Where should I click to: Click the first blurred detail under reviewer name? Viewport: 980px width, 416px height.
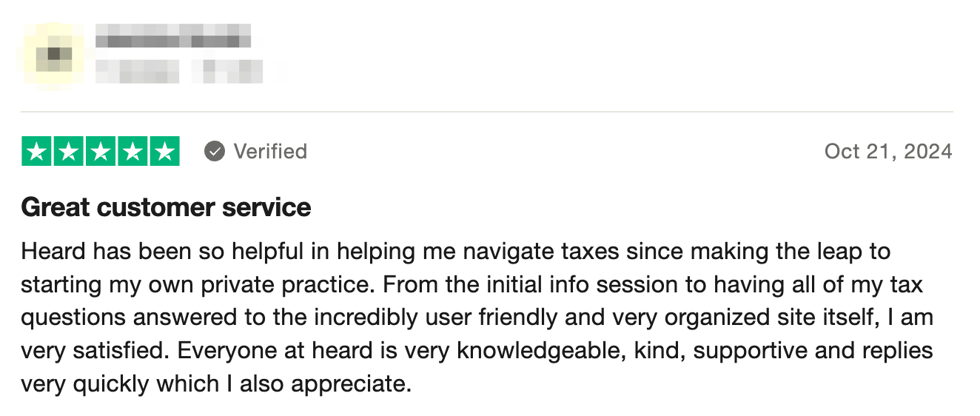coord(138,71)
